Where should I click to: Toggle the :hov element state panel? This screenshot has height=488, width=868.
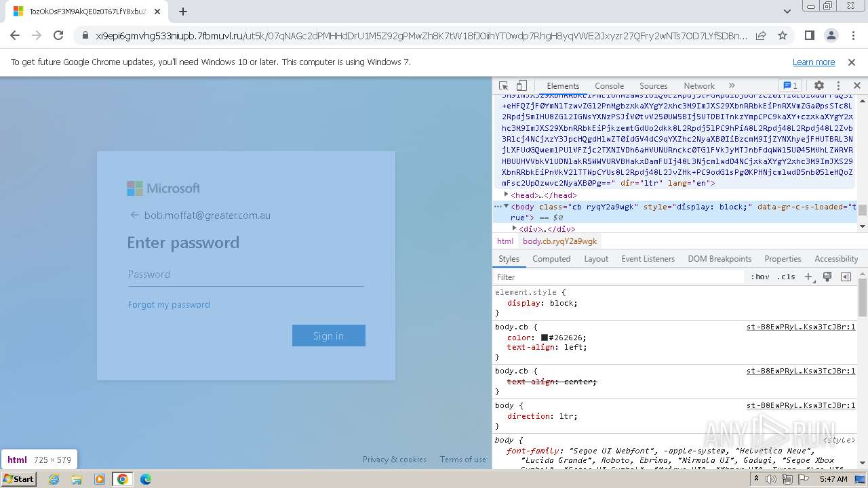[760, 277]
